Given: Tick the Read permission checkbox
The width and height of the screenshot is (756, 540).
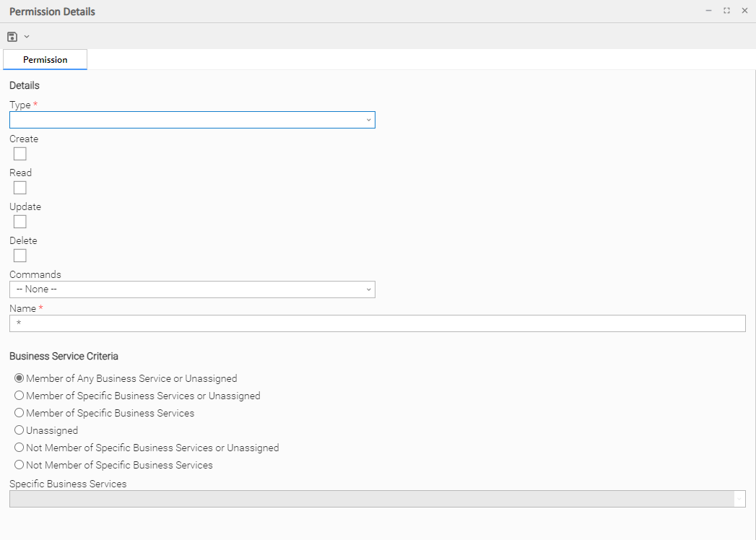Looking at the screenshot, I should coord(20,188).
